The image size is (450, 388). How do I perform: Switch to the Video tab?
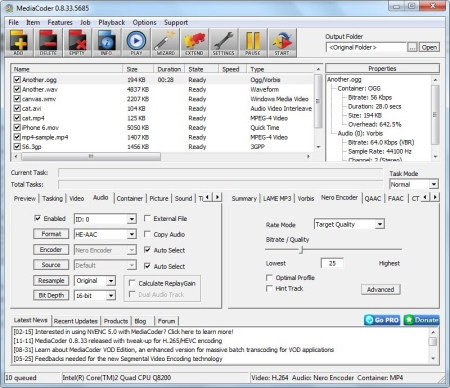pos(76,198)
